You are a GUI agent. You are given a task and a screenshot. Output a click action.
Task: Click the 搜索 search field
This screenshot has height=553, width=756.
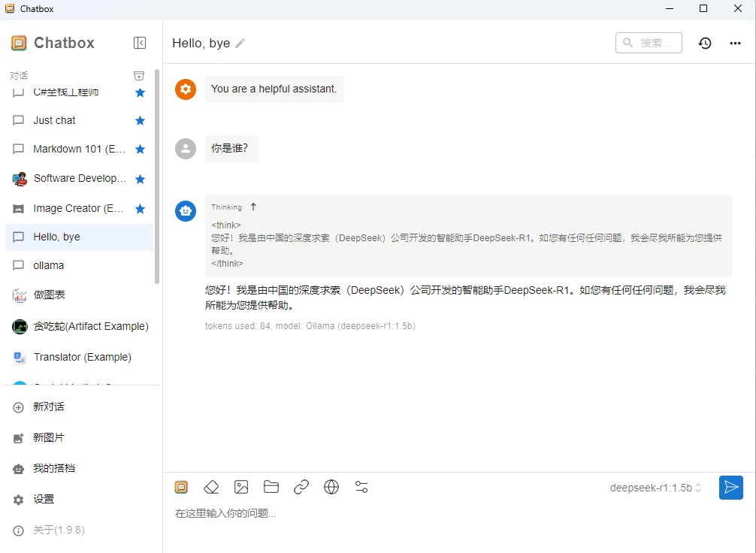(x=649, y=43)
